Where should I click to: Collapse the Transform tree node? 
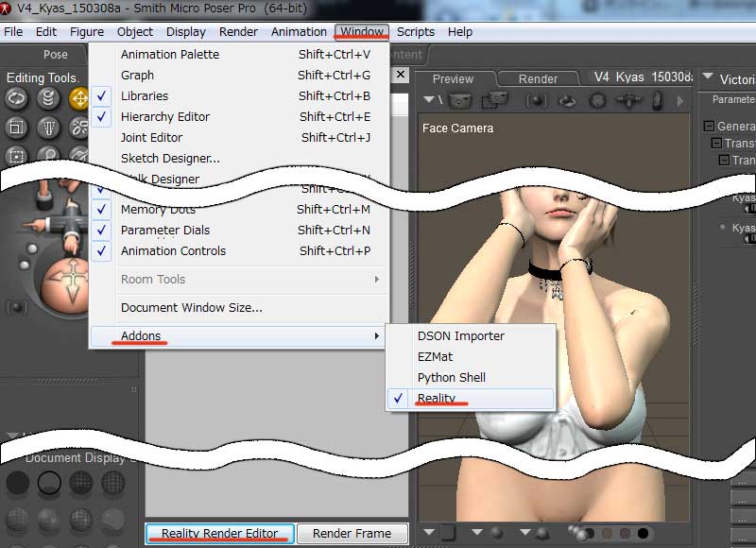coord(716,144)
